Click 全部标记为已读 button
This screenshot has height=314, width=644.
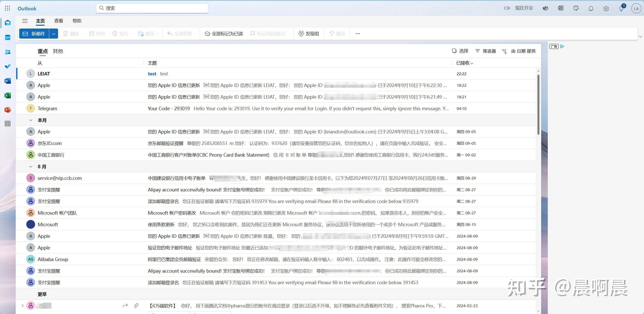224,34
